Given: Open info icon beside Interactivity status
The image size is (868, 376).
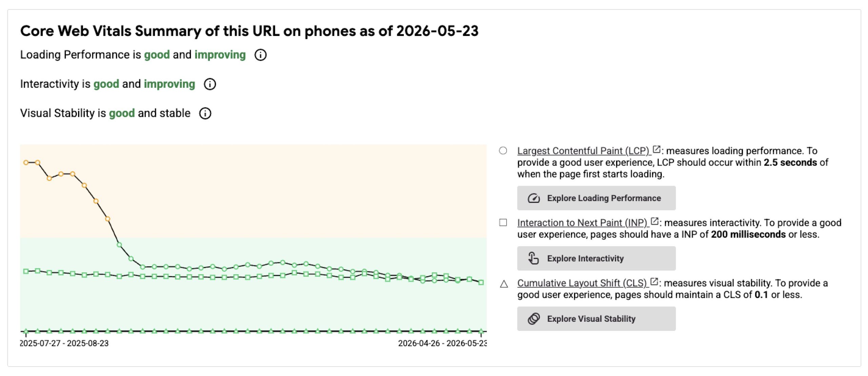Looking at the screenshot, I should pyautogui.click(x=210, y=84).
